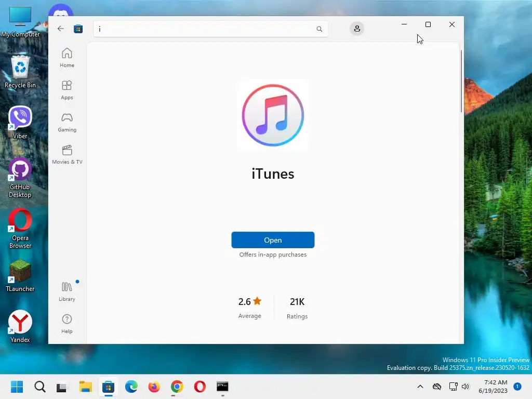Select the Recycle Bin desktop icon
532x399 pixels.
coord(20,71)
